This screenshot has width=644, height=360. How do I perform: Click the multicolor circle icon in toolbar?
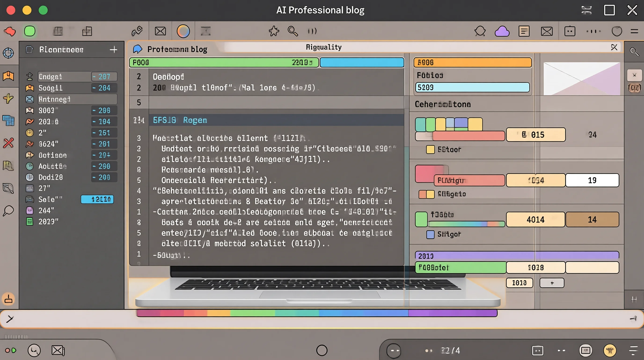point(183,31)
